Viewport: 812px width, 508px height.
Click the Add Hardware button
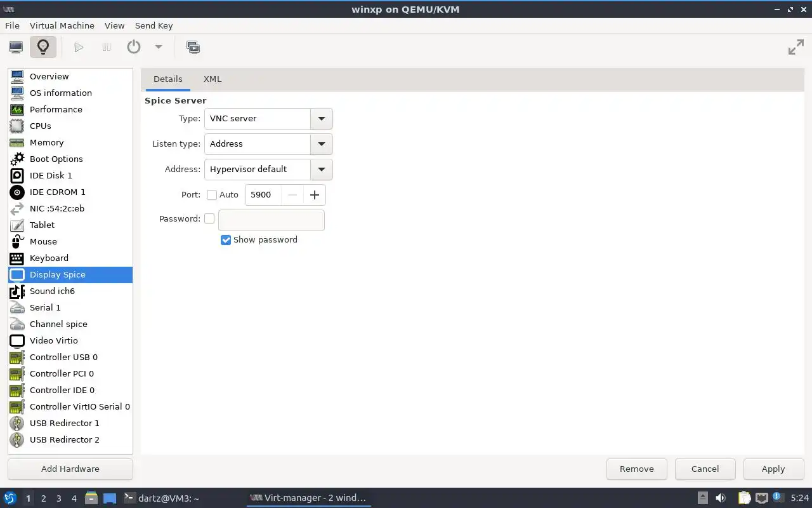(x=70, y=469)
